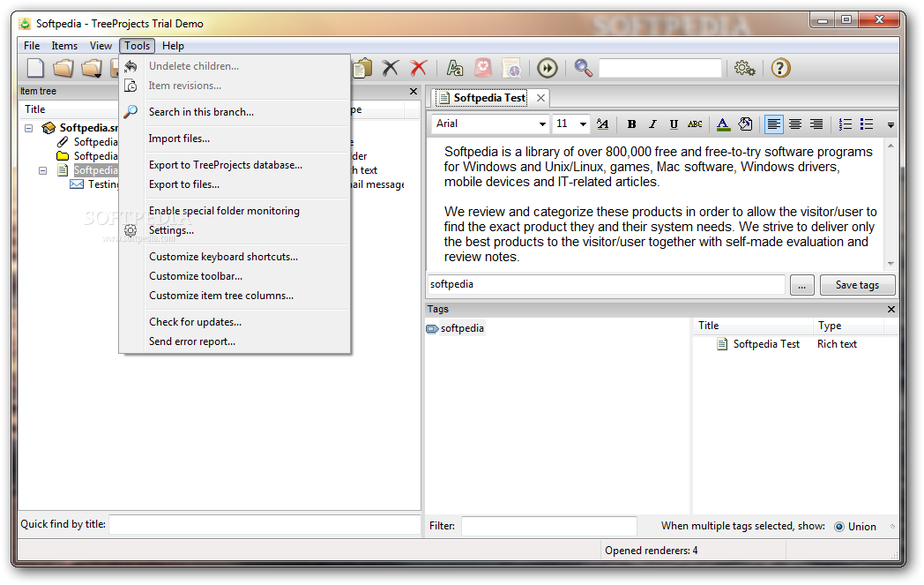Click the gears settings toolbar icon
Screen dimensions: 924x585
point(745,69)
